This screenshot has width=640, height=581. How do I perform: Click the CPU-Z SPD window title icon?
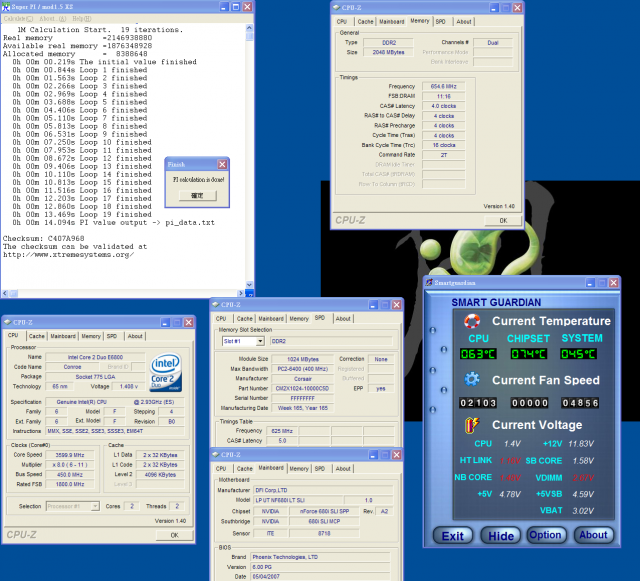pos(216,305)
